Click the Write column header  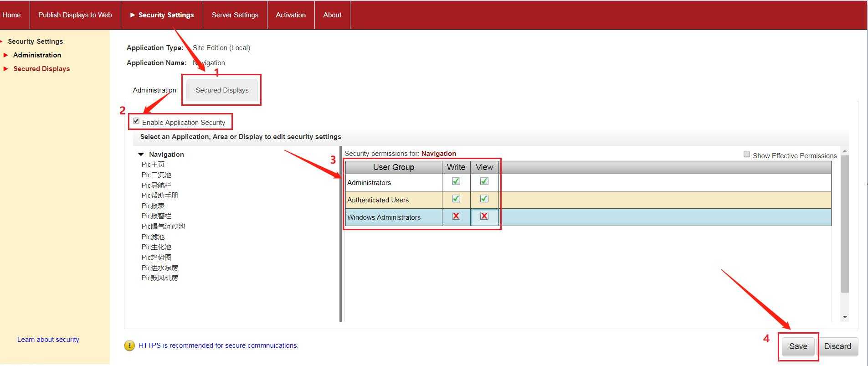pyautogui.click(x=456, y=167)
